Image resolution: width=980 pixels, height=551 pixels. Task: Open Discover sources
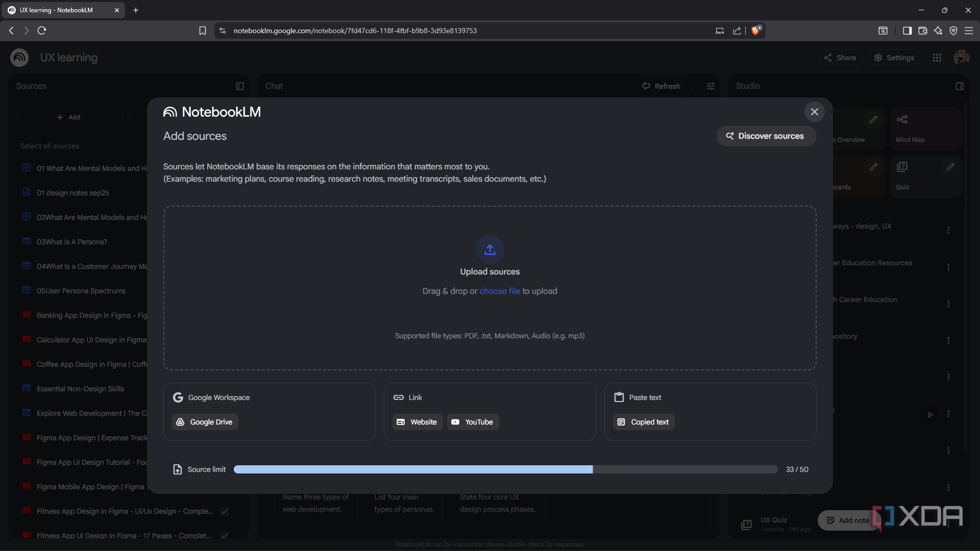(x=766, y=136)
